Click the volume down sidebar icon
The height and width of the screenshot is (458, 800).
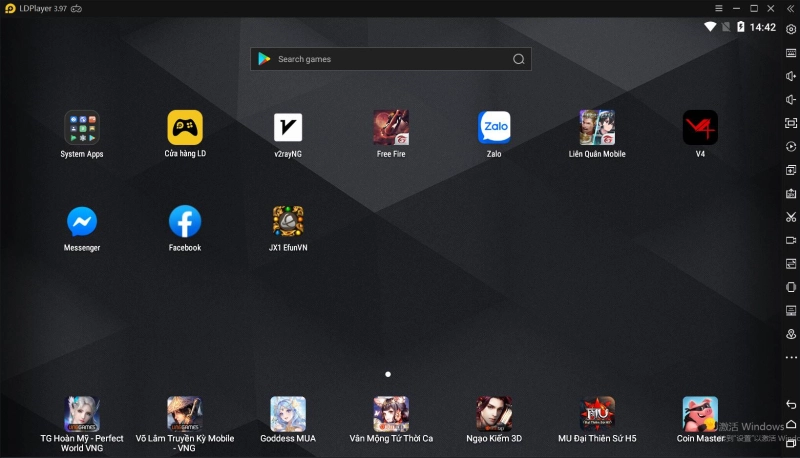(791, 99)
